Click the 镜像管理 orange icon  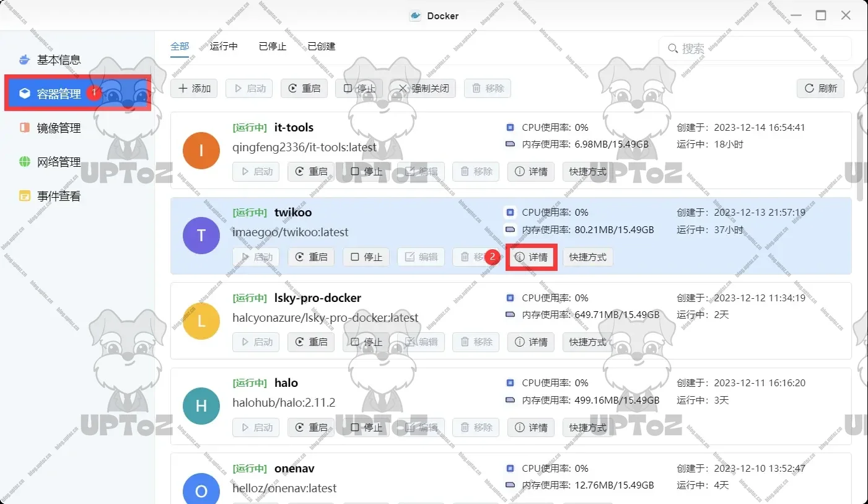(x=25, y=128)
